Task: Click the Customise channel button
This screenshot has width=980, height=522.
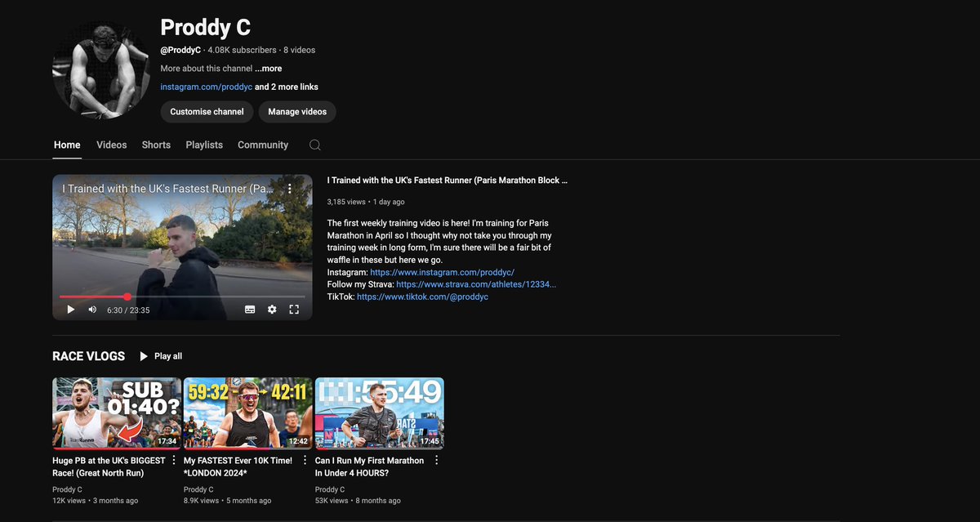Action: tap(207, 111)
